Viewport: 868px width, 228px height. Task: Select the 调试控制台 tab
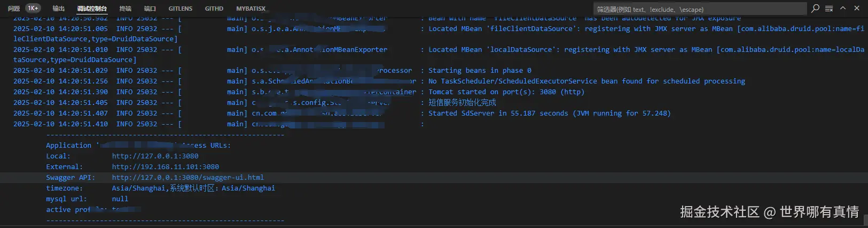click(92, 9)
